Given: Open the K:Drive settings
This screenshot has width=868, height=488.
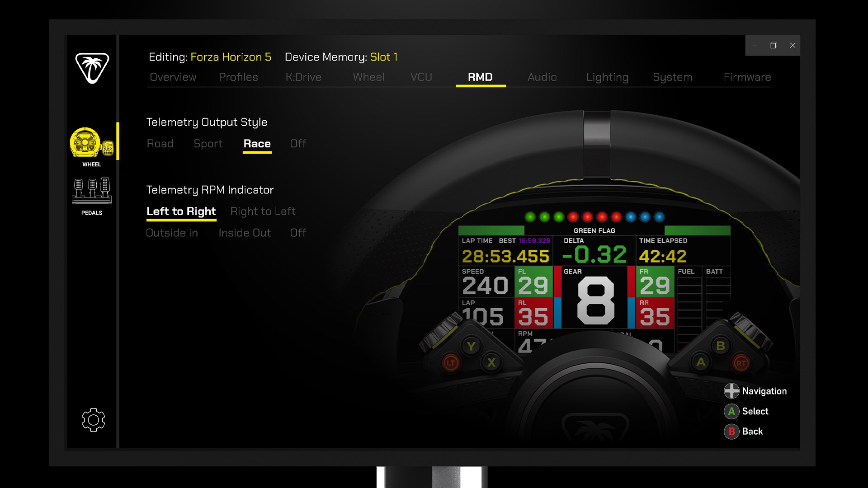Looking at the screenshot, I should click(x=303, y=77).
